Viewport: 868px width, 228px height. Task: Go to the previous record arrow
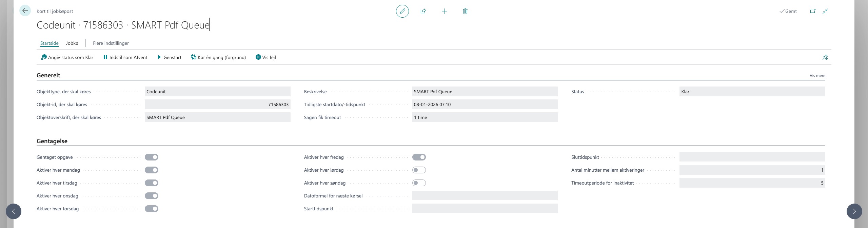click(x=14, y=211)
